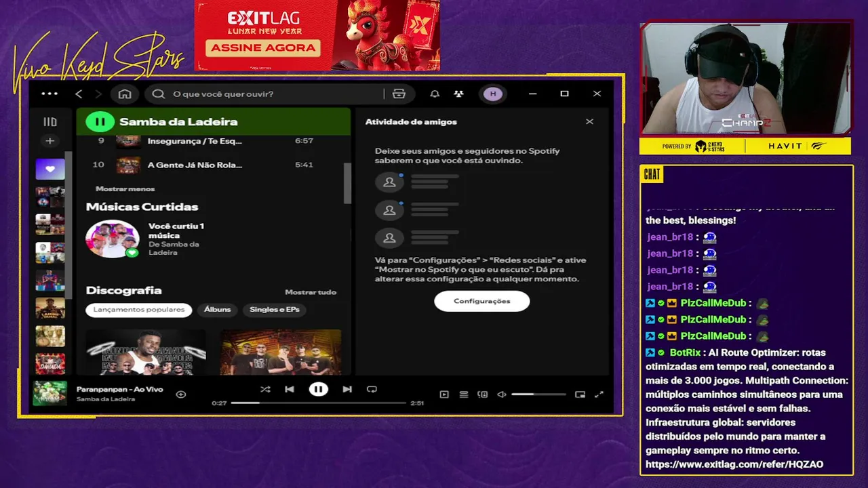Open the three-dots Spotify menu
868x488 pixels.
(x=50, y=94)
